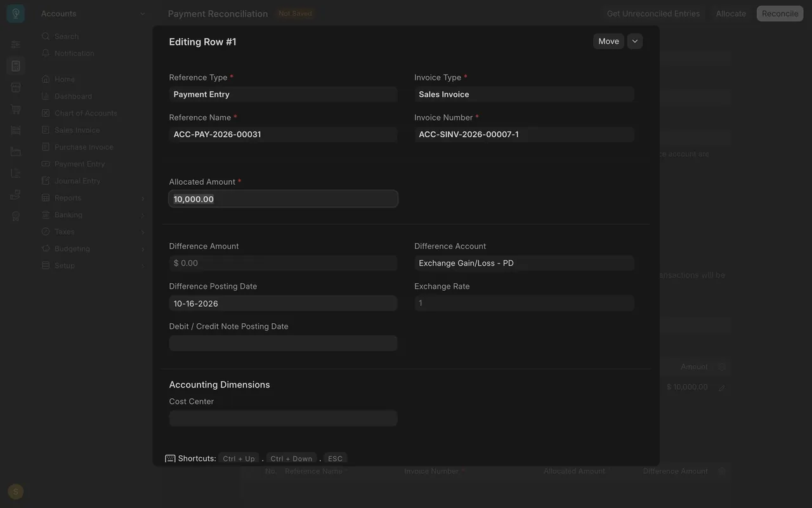This screenshot has height=508, width=812.
Task: Open the Search icon in sidebar
Action: (46, 36)
